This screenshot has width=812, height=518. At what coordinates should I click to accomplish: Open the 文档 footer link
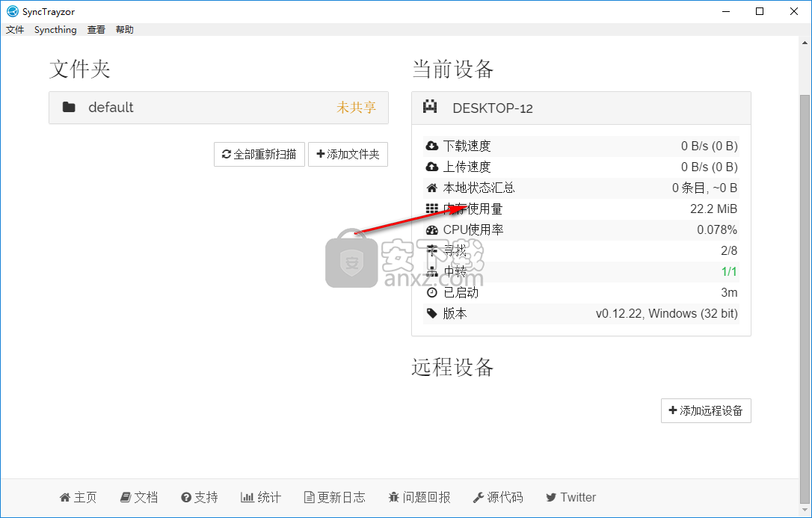(139, 498)
